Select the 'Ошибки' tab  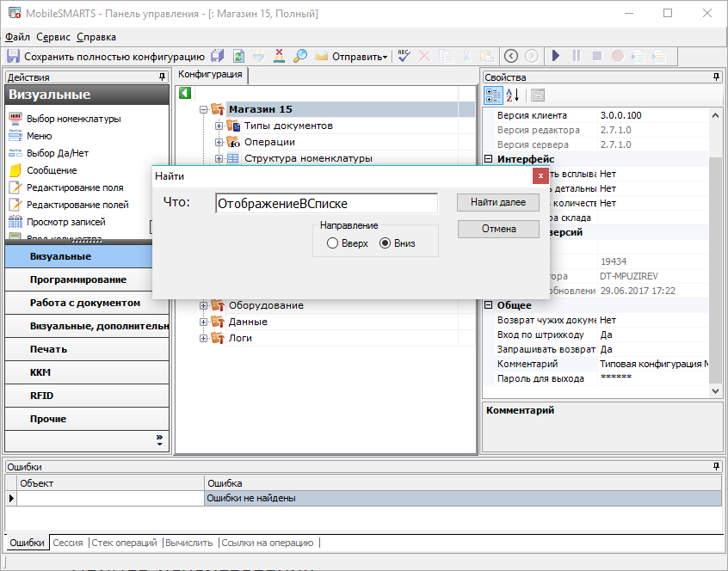point(27,543)
